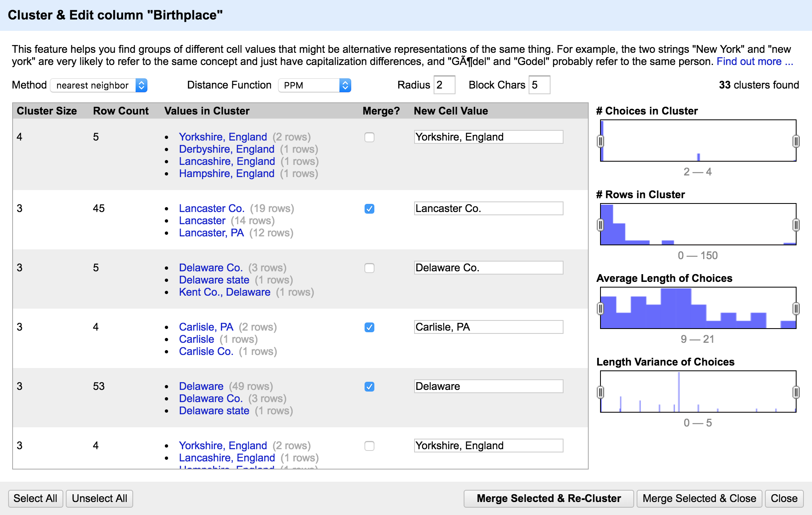This screenshot has width=812, height=515.
Task: Grab left handle of Choices in Cluster histogram
Action: (x=600, y=141)
